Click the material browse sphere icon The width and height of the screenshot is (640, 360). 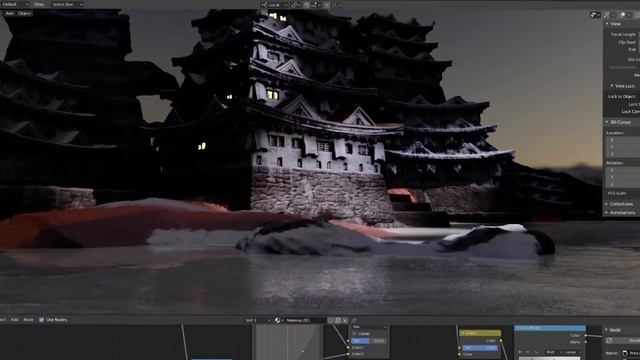pos(279,320)
